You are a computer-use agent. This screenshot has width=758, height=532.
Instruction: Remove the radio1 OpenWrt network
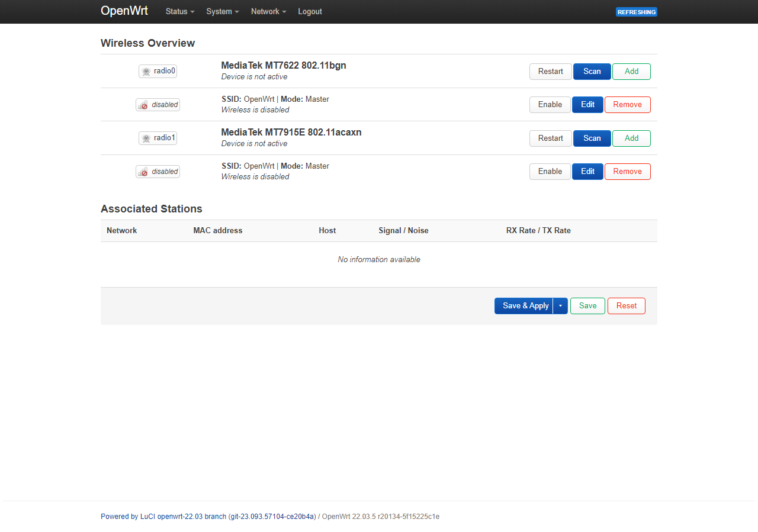tap(628, 172)
